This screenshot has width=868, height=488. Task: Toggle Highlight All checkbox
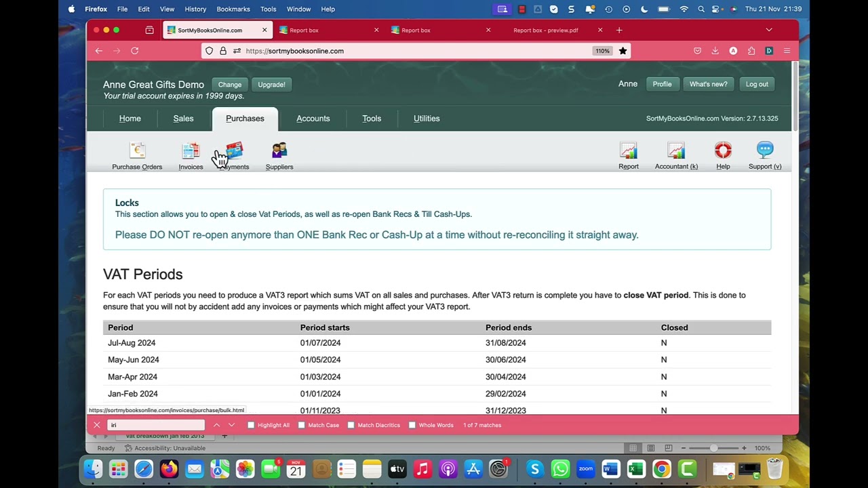pyautogui.click(x=251, y=425)
